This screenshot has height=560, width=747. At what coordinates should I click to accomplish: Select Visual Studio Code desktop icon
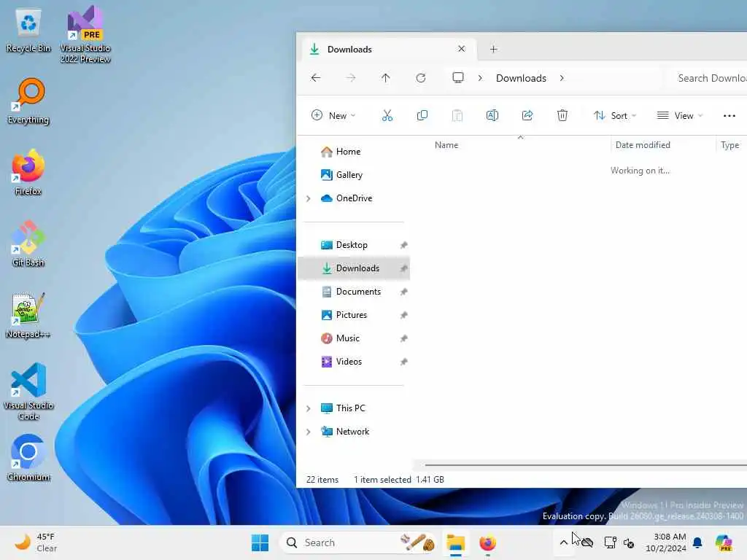coord(28,392)
